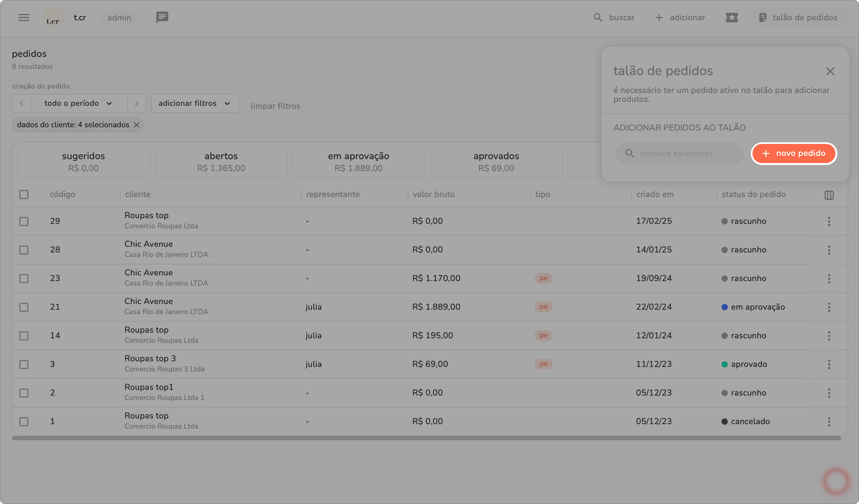This screenshot has height=504, width=859.
Task: Remove the dados do cliente filter chip
Action: 137,125
